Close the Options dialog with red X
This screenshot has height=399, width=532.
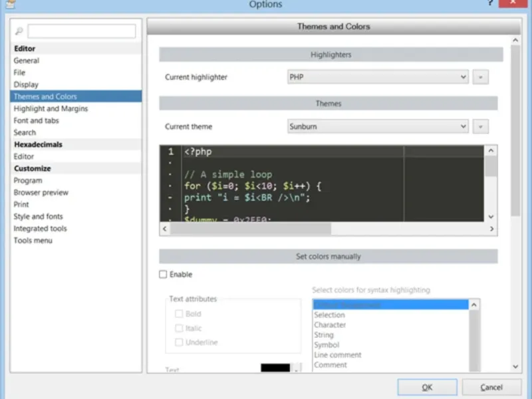(x=513, y=3)
